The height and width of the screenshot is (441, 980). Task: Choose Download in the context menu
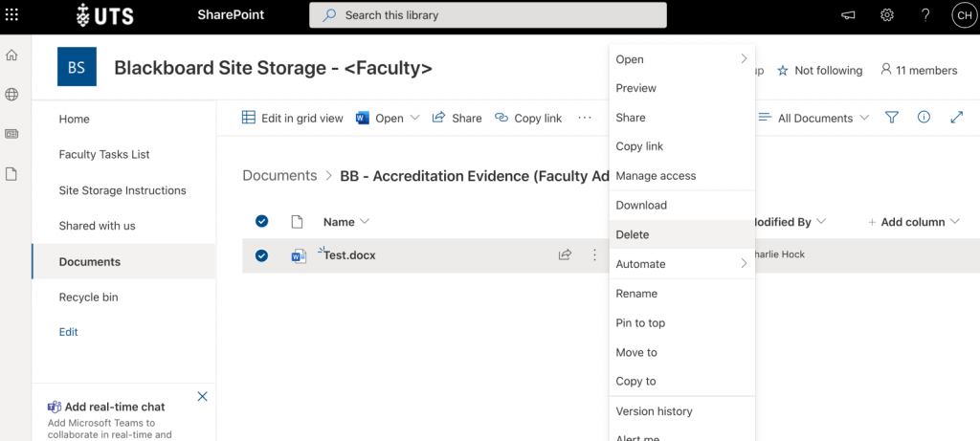pyautogui.click(x=681, y=205)
